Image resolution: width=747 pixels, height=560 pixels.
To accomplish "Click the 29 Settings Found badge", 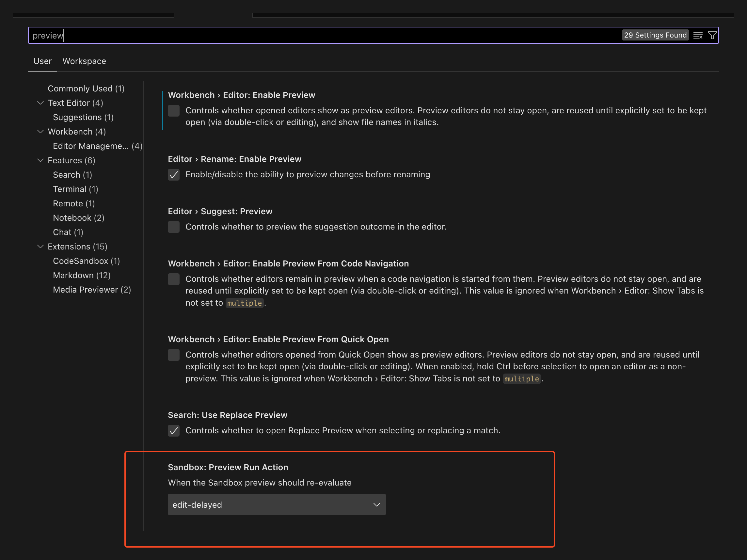I will [x=655, y=35].
